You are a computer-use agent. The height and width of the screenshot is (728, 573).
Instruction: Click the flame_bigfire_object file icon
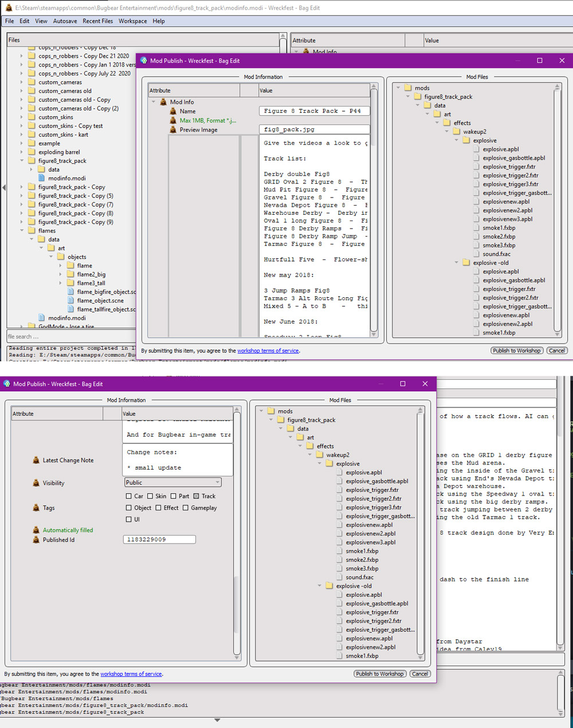(71, 292)
